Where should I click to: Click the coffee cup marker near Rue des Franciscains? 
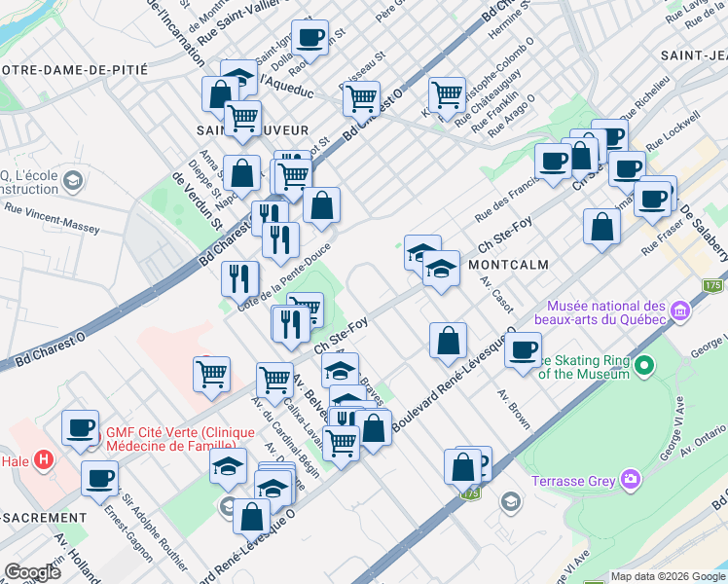point(553,164)
